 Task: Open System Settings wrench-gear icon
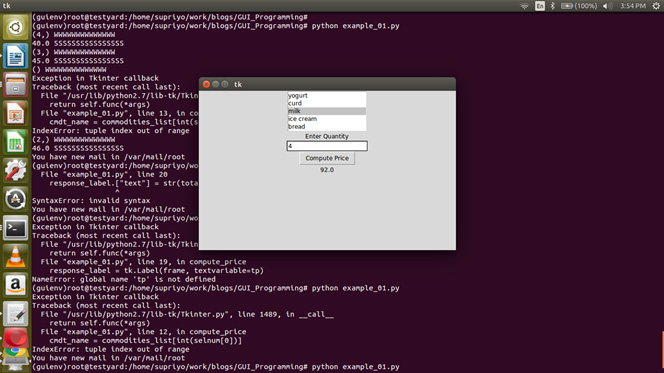pyautogui.click(x=15, y=171)
